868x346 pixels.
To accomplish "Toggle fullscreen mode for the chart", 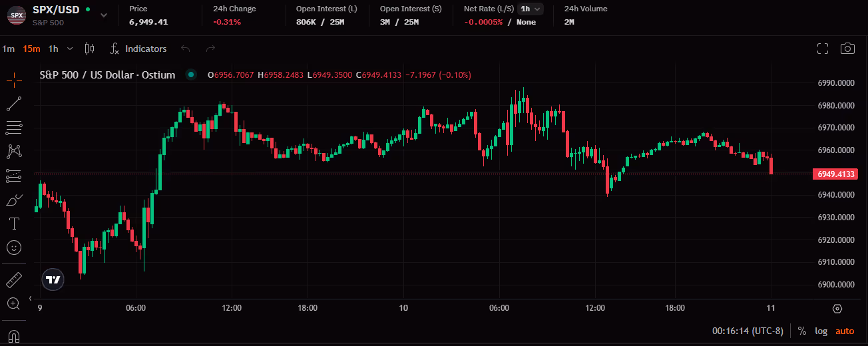I will (823, 49).
